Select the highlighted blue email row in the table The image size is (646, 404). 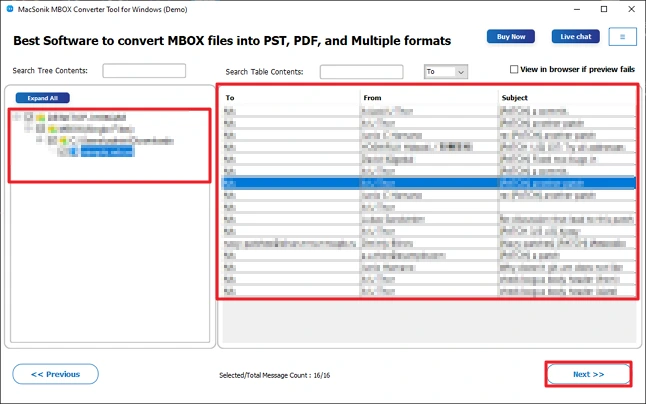(x=428, y=183)
